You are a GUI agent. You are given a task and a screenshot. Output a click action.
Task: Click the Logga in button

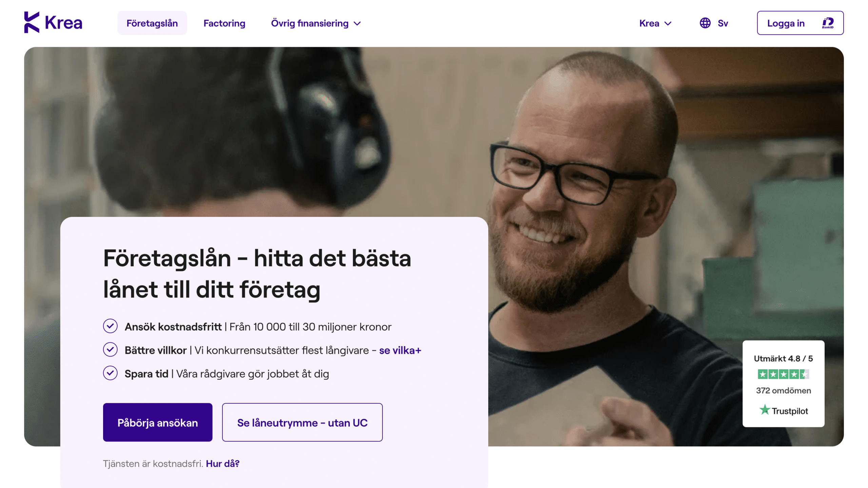pyautogui.click(x=800, y=23)
